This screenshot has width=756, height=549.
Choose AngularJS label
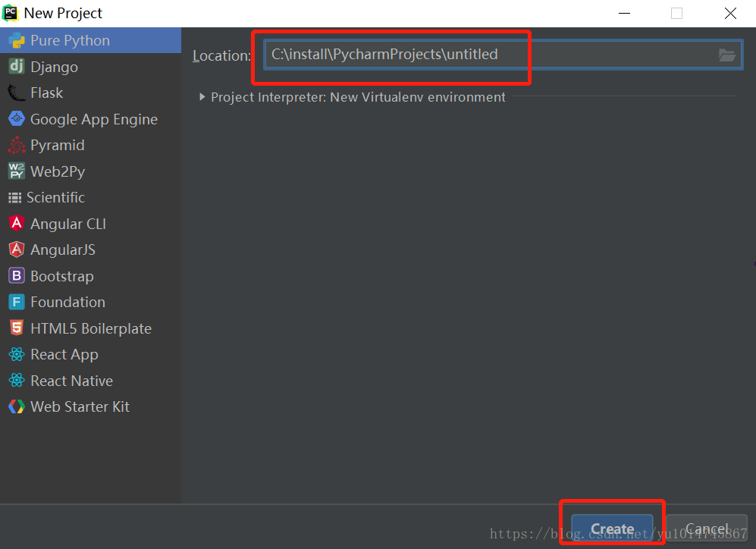click(63, 249)
